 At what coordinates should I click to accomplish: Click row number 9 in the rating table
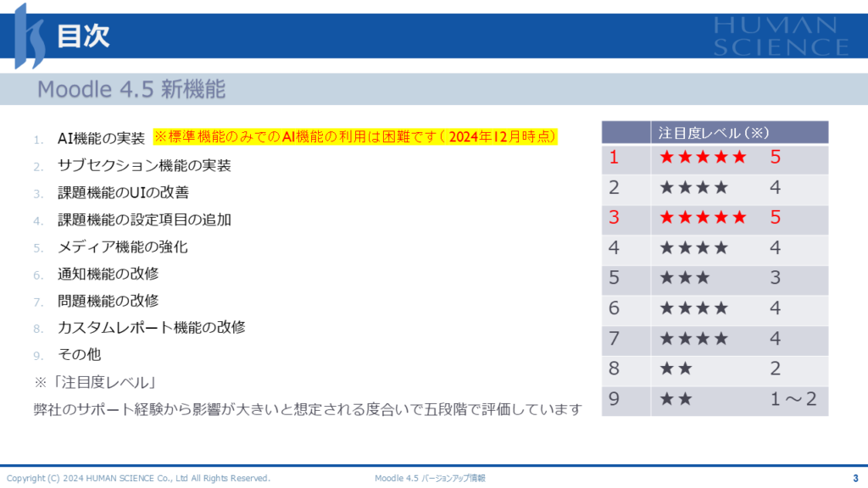click(614, 399)
